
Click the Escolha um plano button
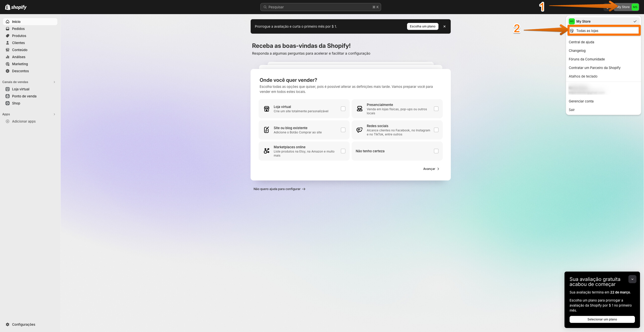click(422, 26)
